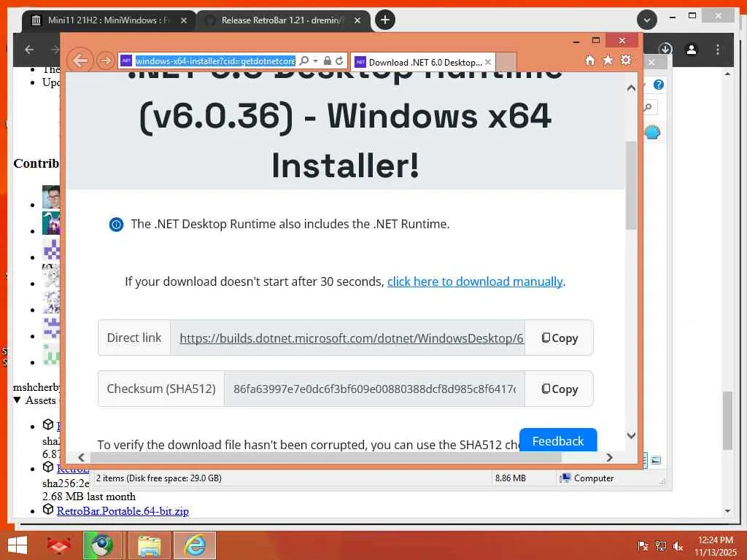Screen dimensions: 747x560
Task: Select the address bar URL field
Action: pyautogui.click(x=215, y=61)
